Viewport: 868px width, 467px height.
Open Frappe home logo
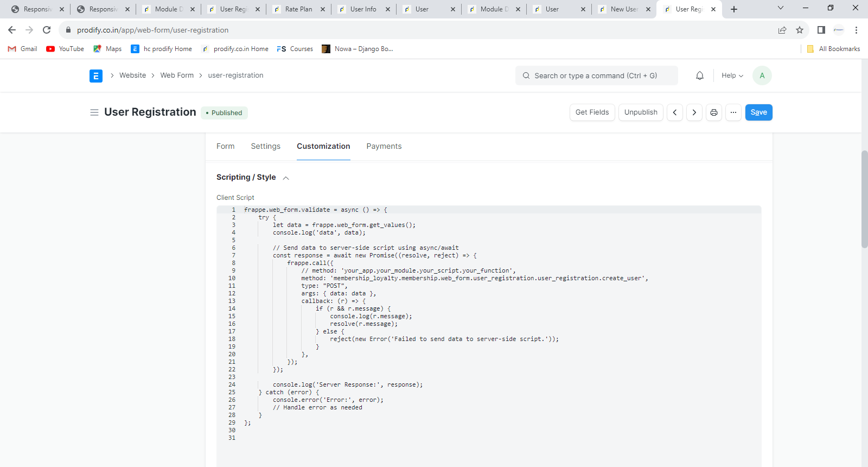(96, 76)
